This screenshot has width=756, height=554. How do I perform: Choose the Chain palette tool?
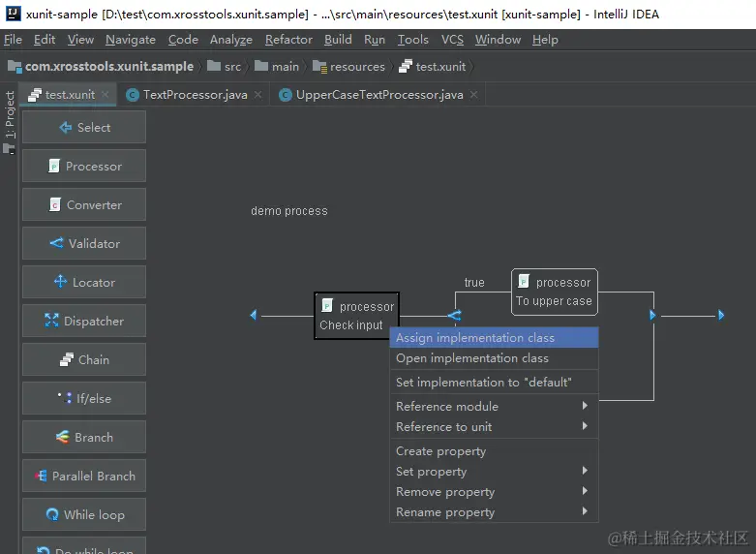84,359
